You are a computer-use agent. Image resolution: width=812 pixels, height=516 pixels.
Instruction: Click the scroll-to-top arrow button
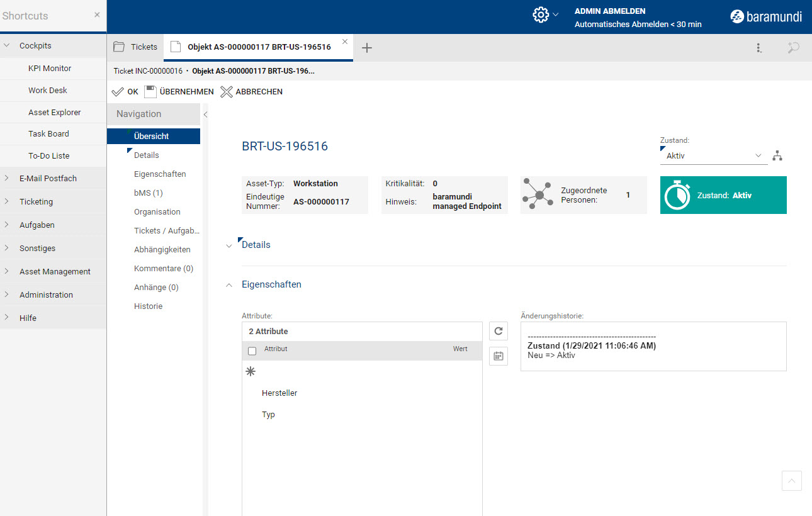[791, 481]
